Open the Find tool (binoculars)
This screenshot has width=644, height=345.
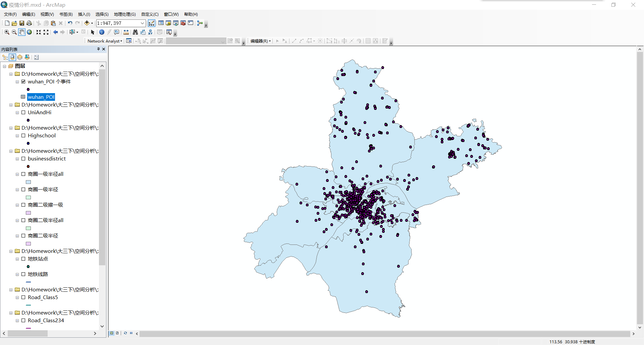point(135,32)
